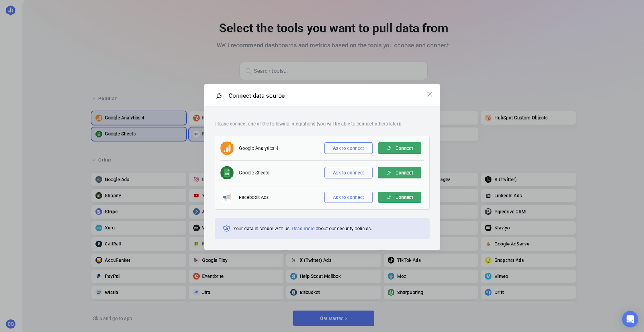
Task: Ask to connect Google Analytics 4
Action: [x=349, y=148]
